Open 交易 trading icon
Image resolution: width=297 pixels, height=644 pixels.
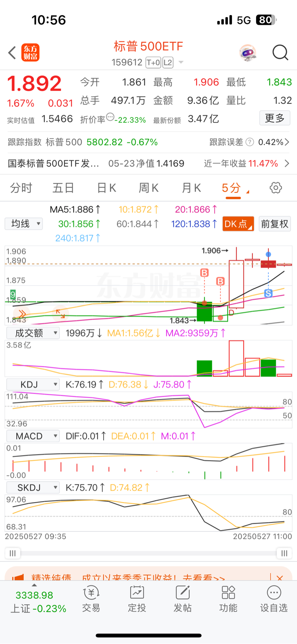click(x=91, y=599)
